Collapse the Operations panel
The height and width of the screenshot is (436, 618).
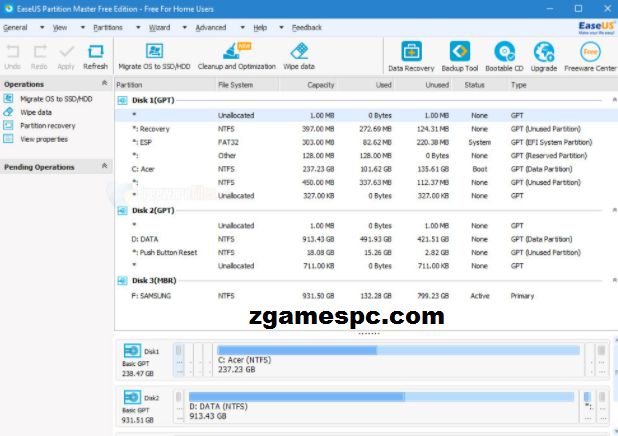104,83
